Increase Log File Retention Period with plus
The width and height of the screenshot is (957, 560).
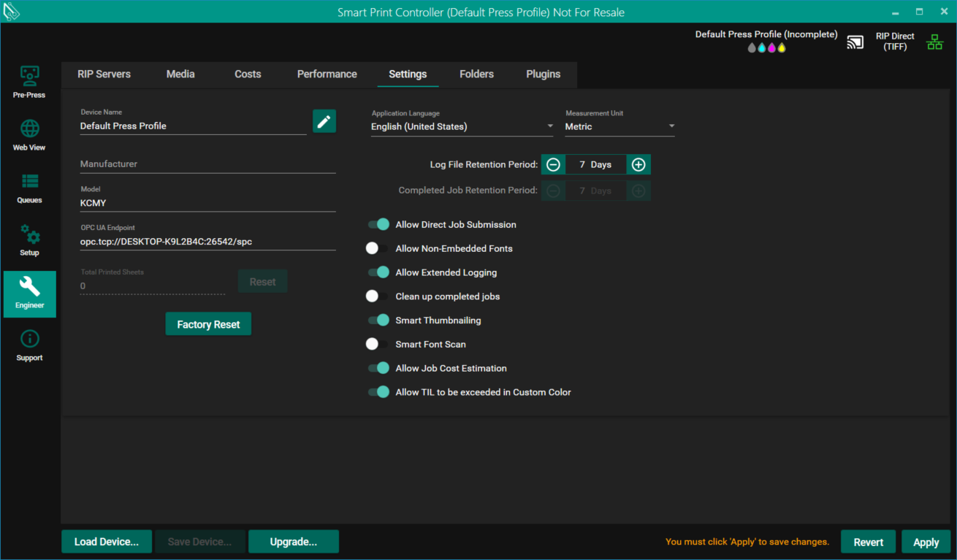coord(638,165)
